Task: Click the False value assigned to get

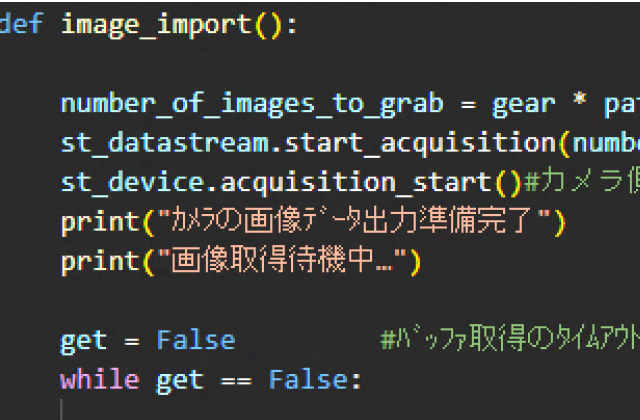Action: 195,340
